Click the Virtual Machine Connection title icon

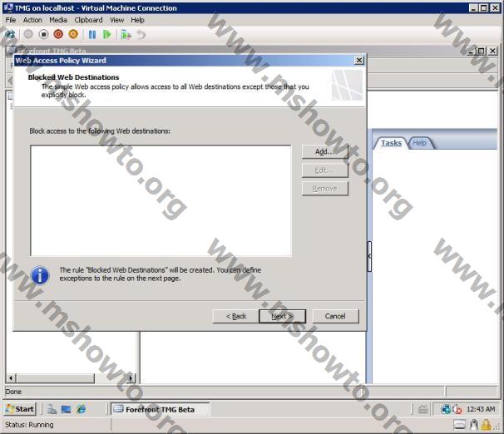coord(8,7)
